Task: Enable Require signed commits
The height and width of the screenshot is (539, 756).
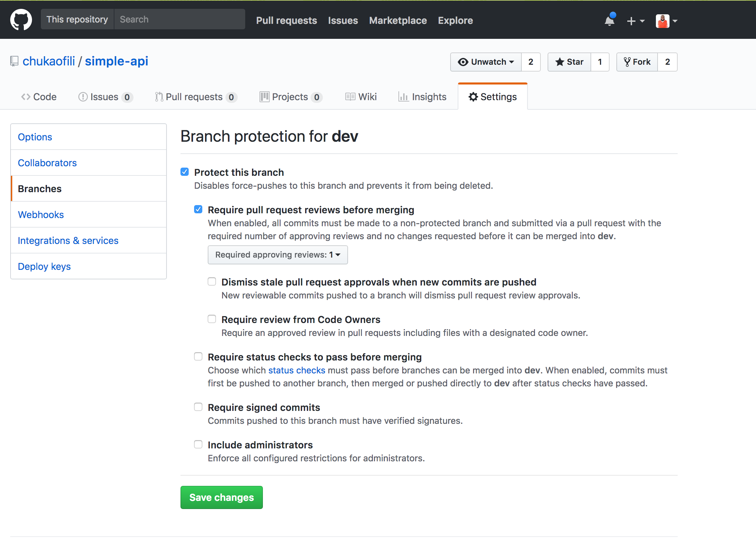Action: point(198,407)
